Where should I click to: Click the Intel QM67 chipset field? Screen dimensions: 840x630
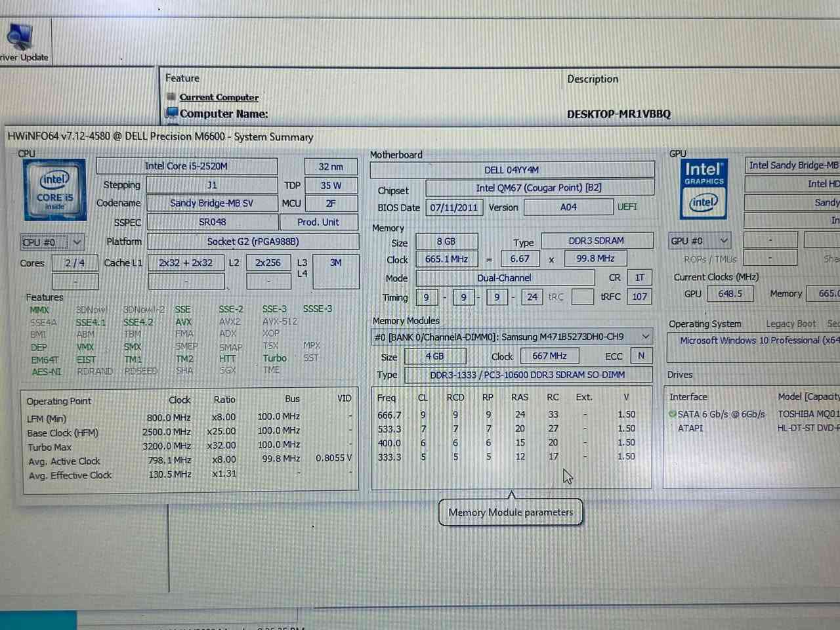[x=539, y=188]
